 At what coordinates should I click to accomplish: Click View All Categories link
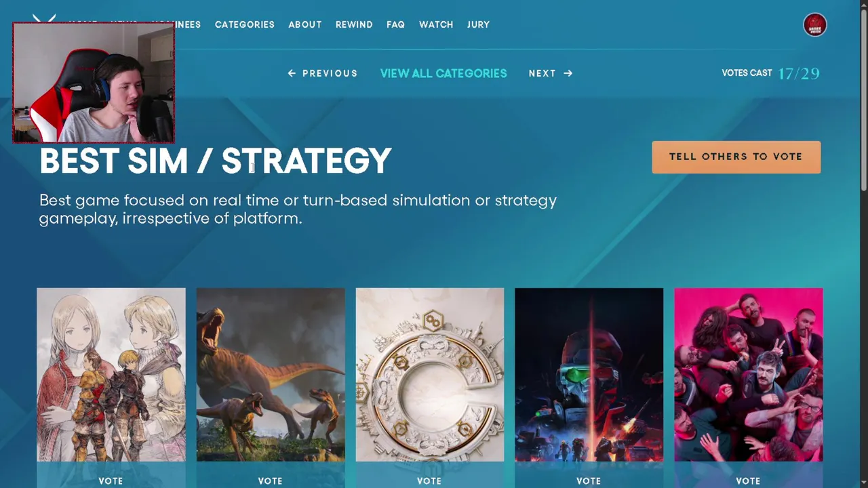(443, 73)
